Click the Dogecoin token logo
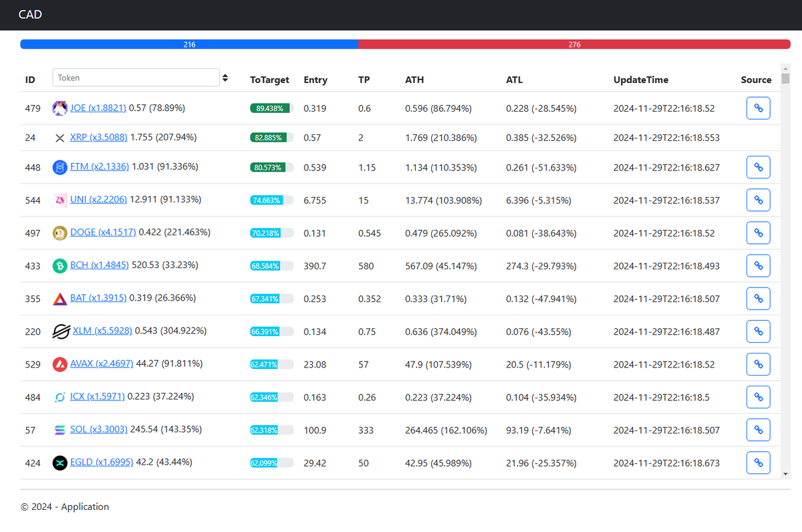 tap(60, 233)
